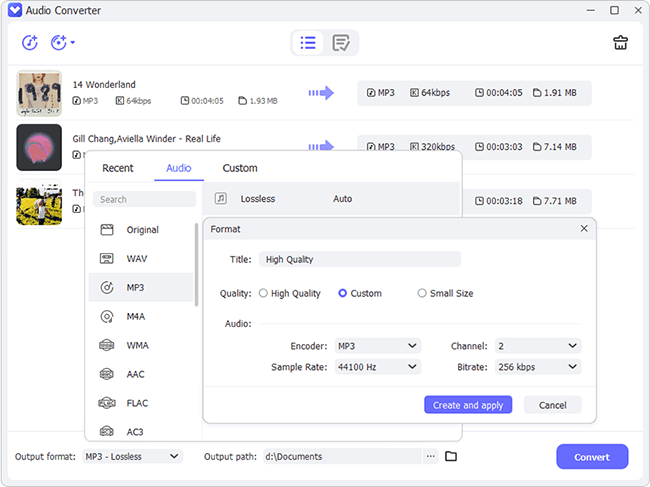Click the Cancel button
The width and height of the screenshot is (650, 487).
pyautogui.click(x=553, y=405)
